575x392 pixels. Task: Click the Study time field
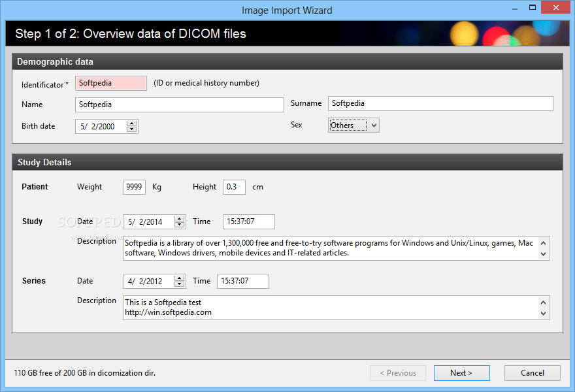point(249,221)
